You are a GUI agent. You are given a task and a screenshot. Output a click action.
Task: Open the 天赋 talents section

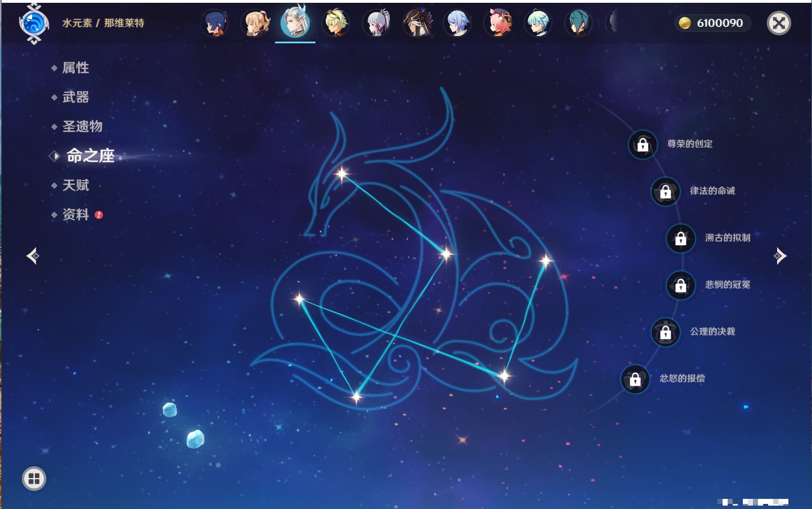point(75,185)
